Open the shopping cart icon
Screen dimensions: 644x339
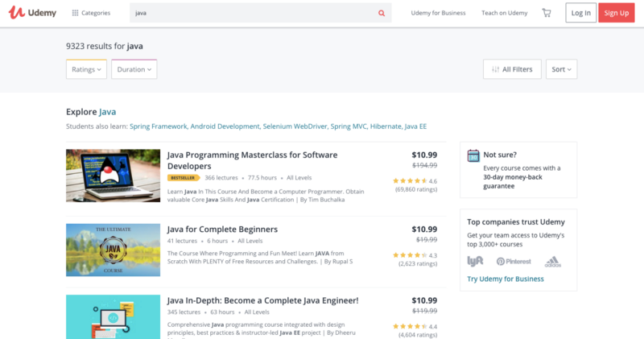tap(547, 13)
